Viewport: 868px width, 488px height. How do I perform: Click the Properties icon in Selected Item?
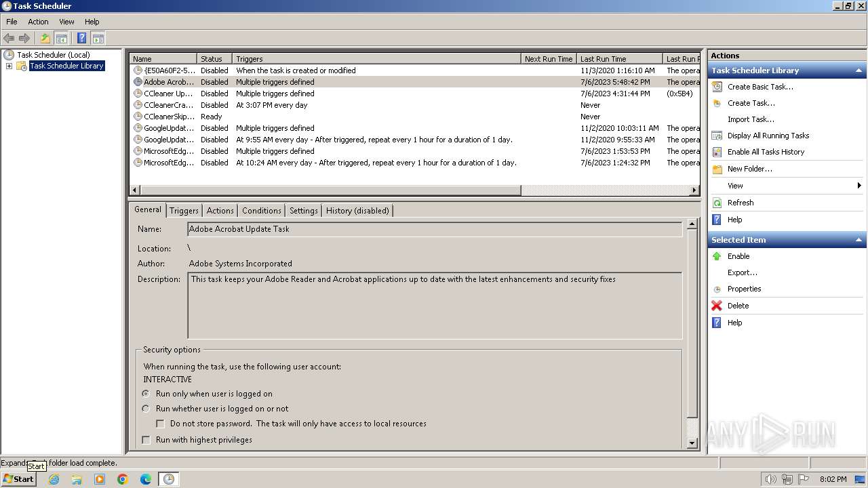coord(717,289)
